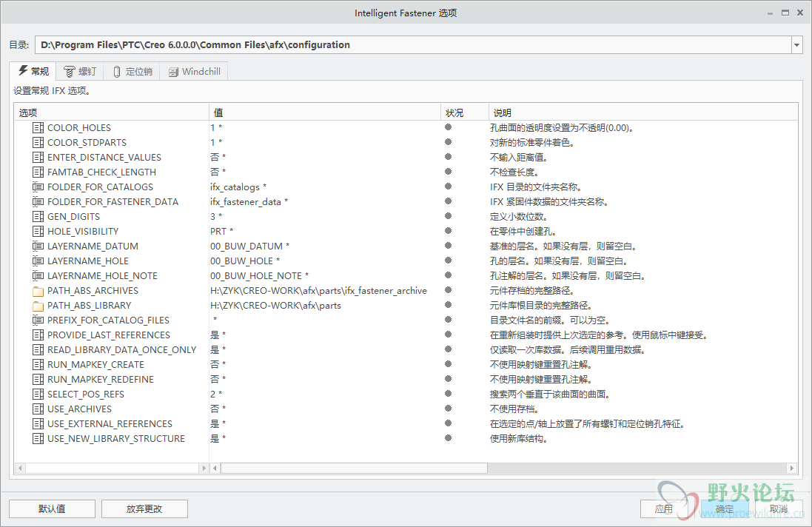Select value H:\ZYK\CREO-WORK\afx\parts
This screenshot has height=527, width=812.
pos(275,306)
